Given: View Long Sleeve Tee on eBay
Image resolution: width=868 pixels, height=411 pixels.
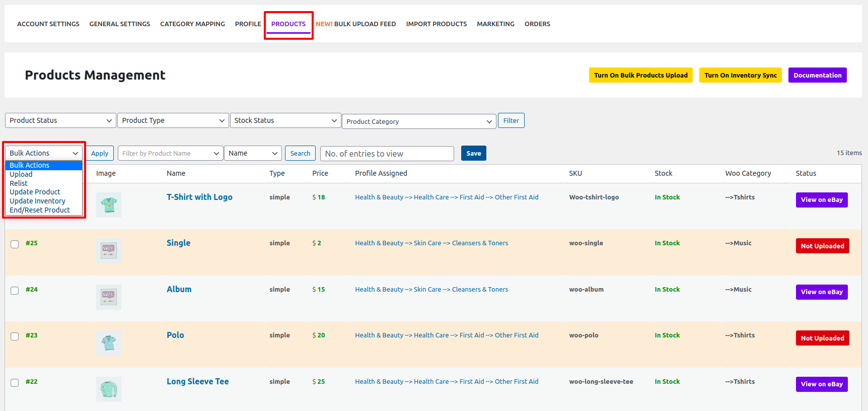Looking at the screenshot, I should [x=822, y=384].
